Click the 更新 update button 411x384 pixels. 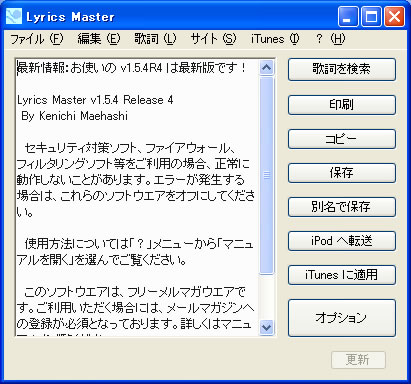[358, 360]
